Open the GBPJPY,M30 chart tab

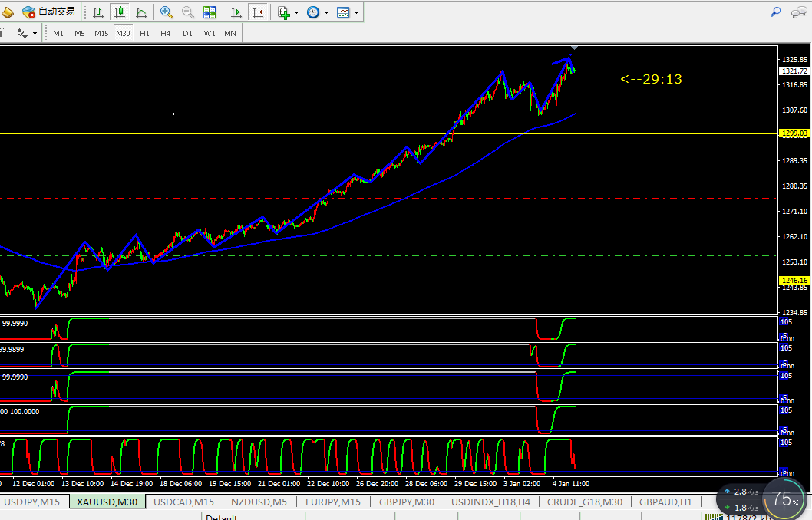pyautogui.click(x=407, y=502)
